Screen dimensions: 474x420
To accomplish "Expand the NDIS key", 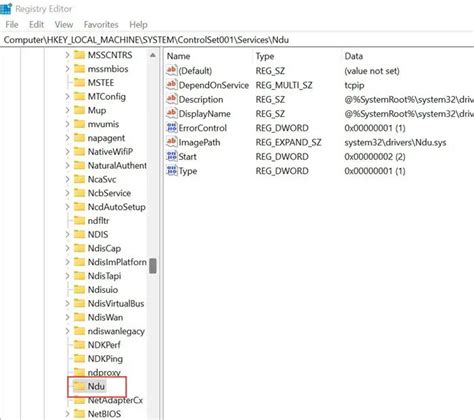I will tap(67, 235).
